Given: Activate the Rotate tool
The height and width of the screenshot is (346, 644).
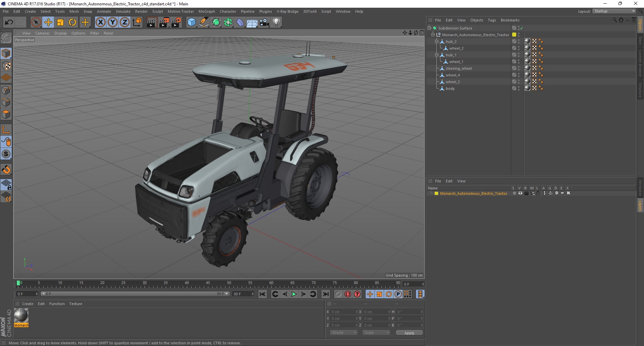Looking at the screenshot, I should coord(72,22).
